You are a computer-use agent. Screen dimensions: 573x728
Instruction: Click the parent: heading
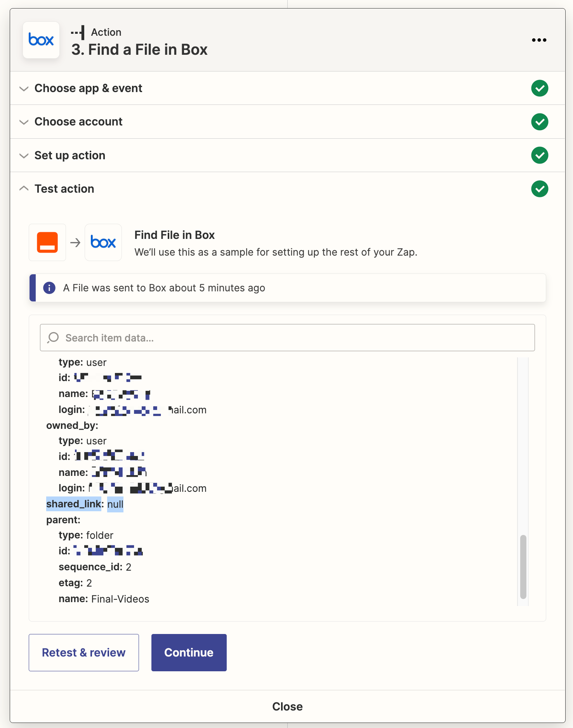[63, 520]
